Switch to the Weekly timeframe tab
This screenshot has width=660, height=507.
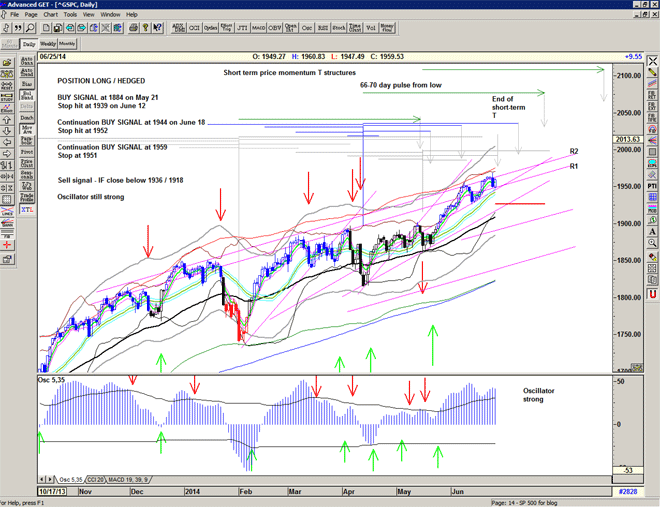pos(47,44)
